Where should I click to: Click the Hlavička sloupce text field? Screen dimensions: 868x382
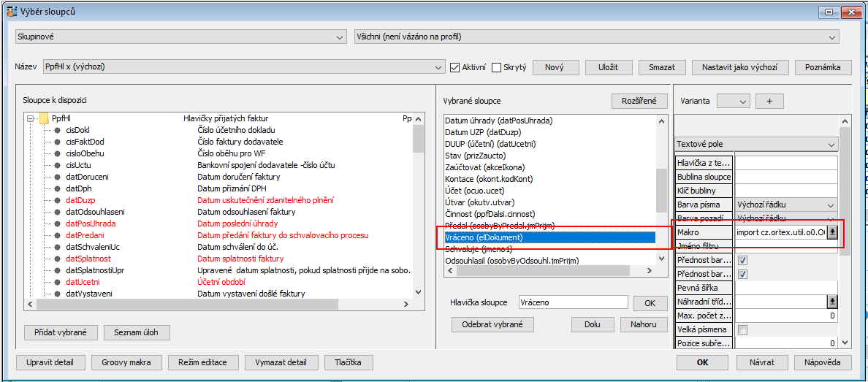pyautogui.click(x=572, y=302)
